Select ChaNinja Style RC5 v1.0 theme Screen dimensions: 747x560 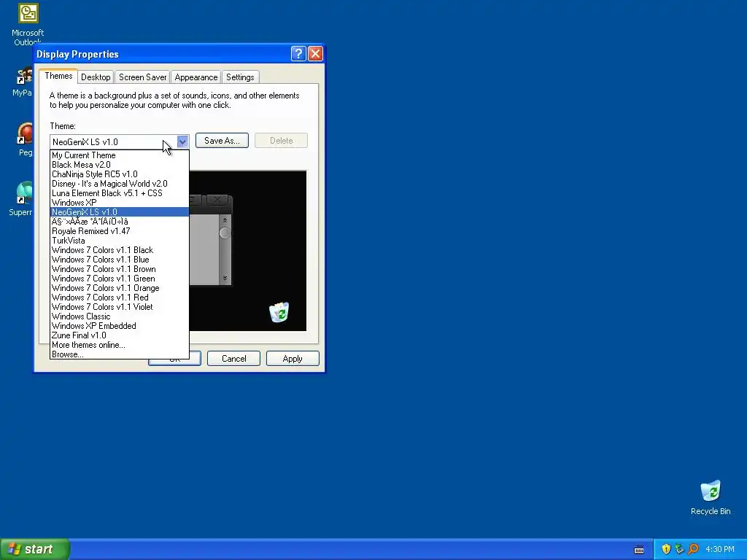click(120, 174)
